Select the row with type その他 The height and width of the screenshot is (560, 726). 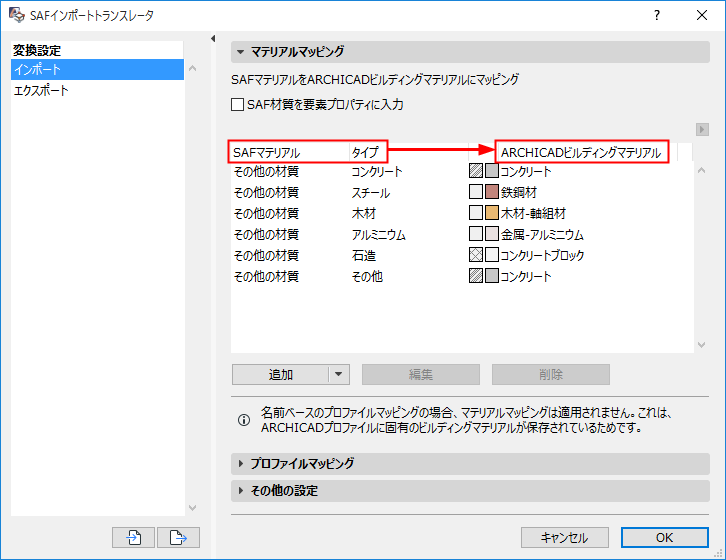coord(462,276)
